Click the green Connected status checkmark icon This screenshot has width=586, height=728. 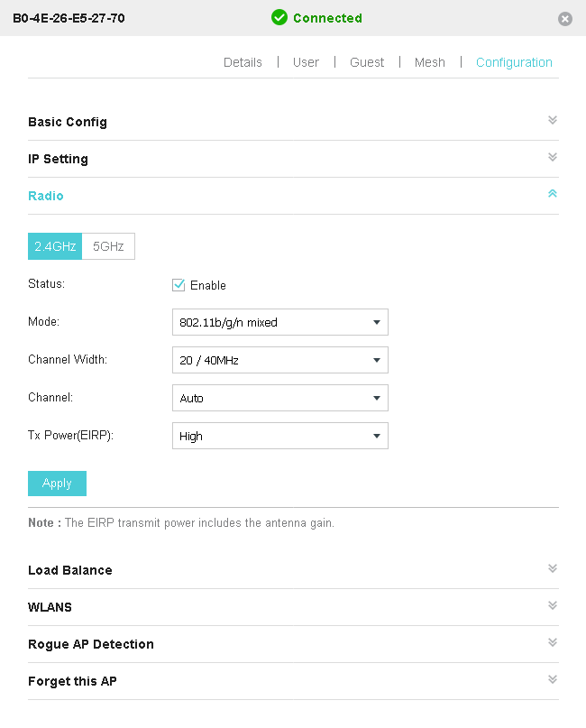point(279,18)
